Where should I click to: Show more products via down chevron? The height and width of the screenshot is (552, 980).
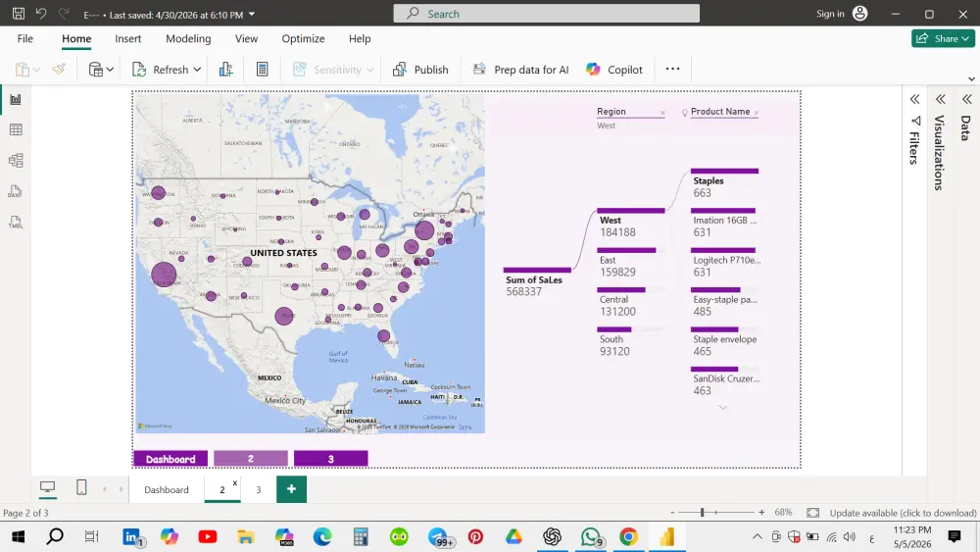click(x=723, y=408)
